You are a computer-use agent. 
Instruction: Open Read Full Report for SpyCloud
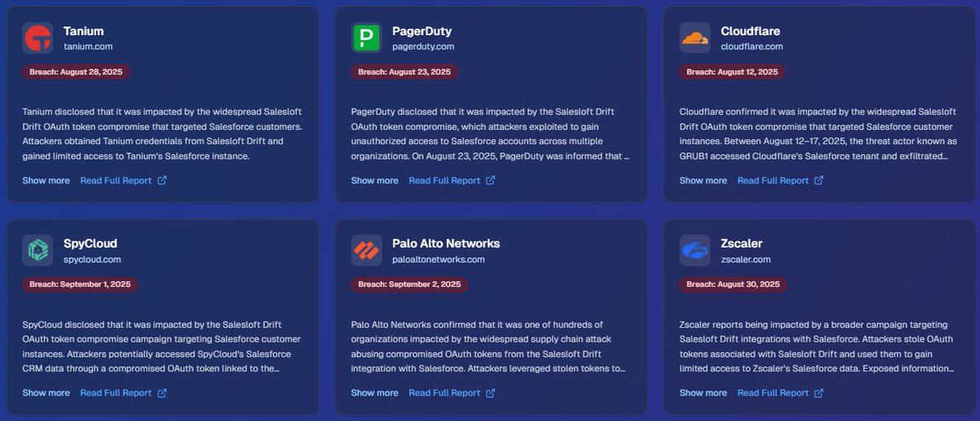coord(123,393)
